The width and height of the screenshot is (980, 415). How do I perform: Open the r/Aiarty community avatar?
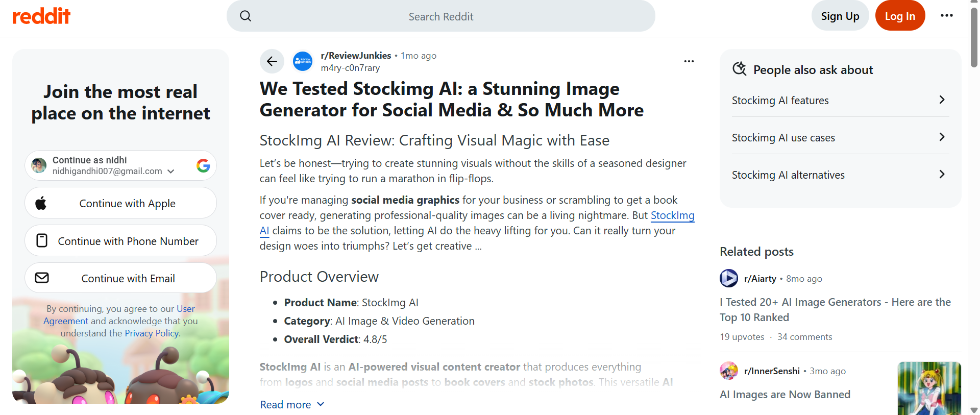[x=729, y=278]
